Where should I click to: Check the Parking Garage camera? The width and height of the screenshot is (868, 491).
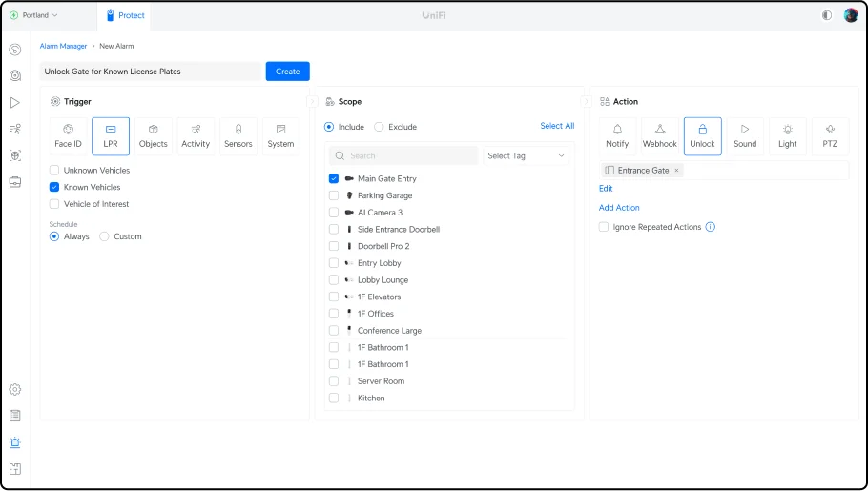pyautogui.click(x=334, y=195)
